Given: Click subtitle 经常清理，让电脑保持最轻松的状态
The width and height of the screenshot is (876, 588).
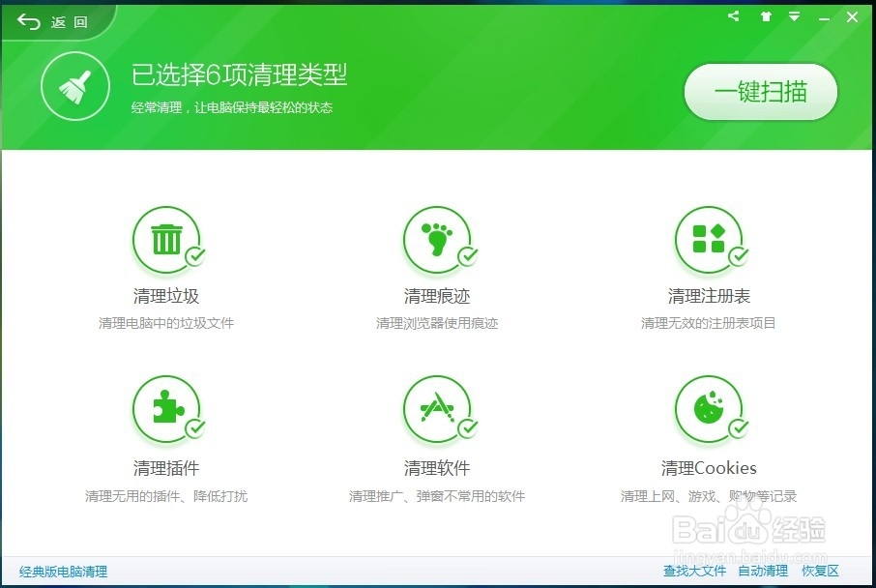Looking at the screenshot, I should (x=232, y=107).
